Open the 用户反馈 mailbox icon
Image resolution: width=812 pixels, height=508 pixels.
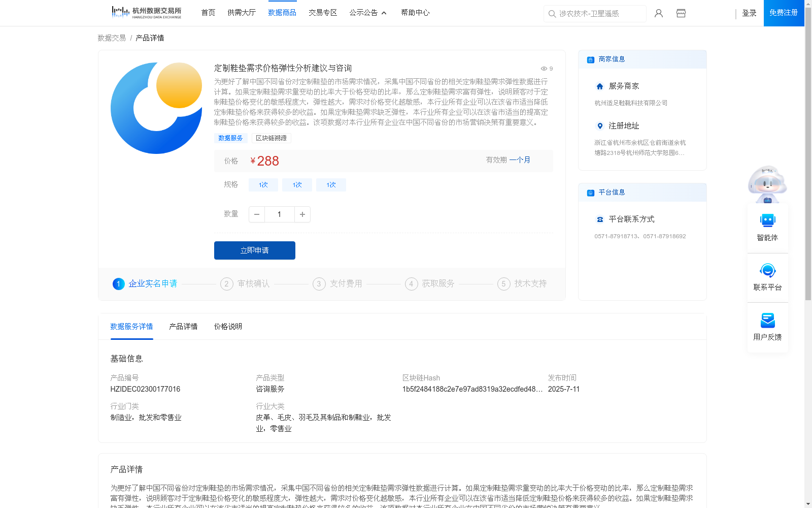click(x=767, y=320)
